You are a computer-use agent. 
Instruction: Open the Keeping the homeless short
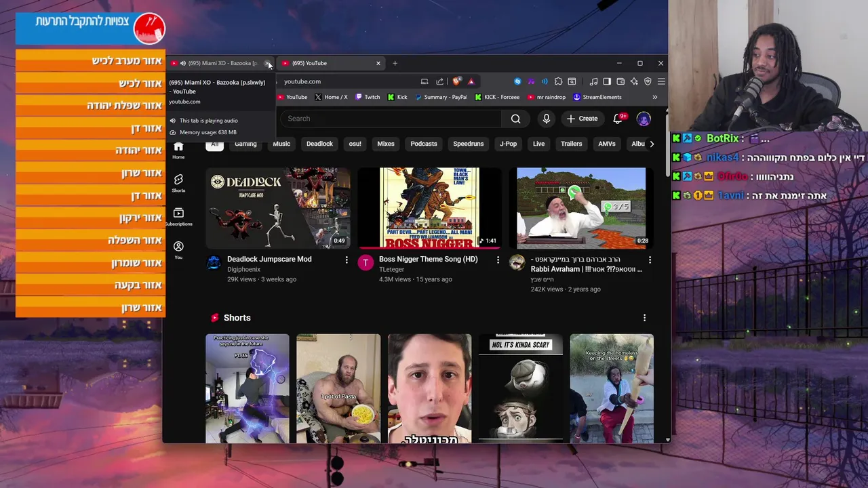(612, 388)
